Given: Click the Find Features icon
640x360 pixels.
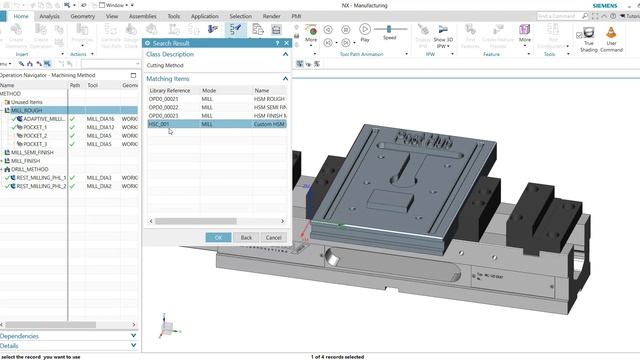Looking at the screenshot, I should pyautogui.click(x=470, y=29).
